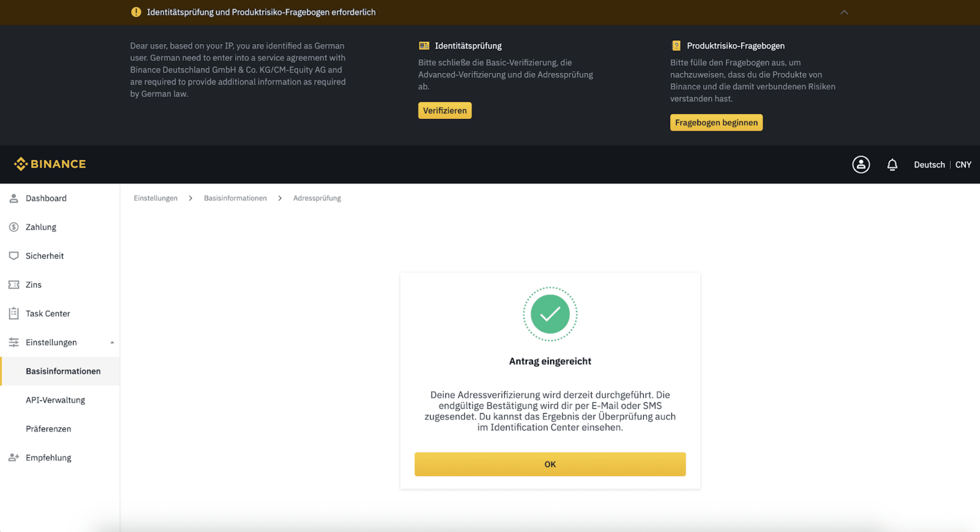
Task: Click the Task Center clipboard icon
Action: (14, 313)
